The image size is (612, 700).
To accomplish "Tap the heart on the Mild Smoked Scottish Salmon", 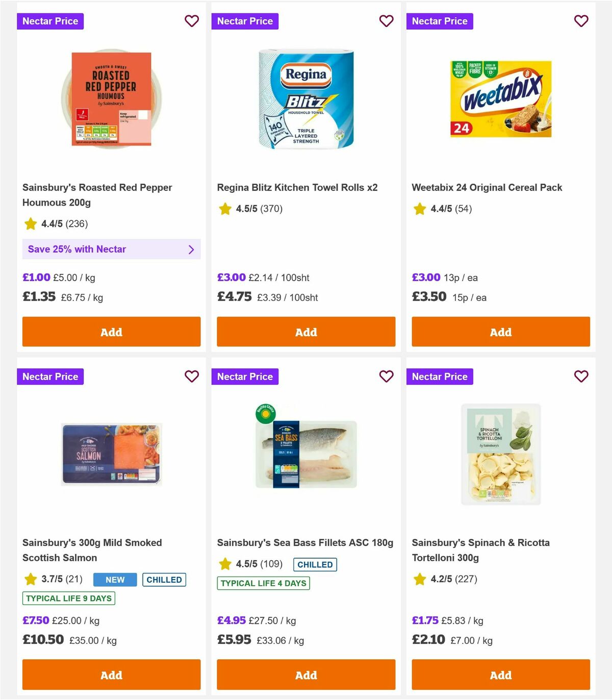I will [192, 377].
